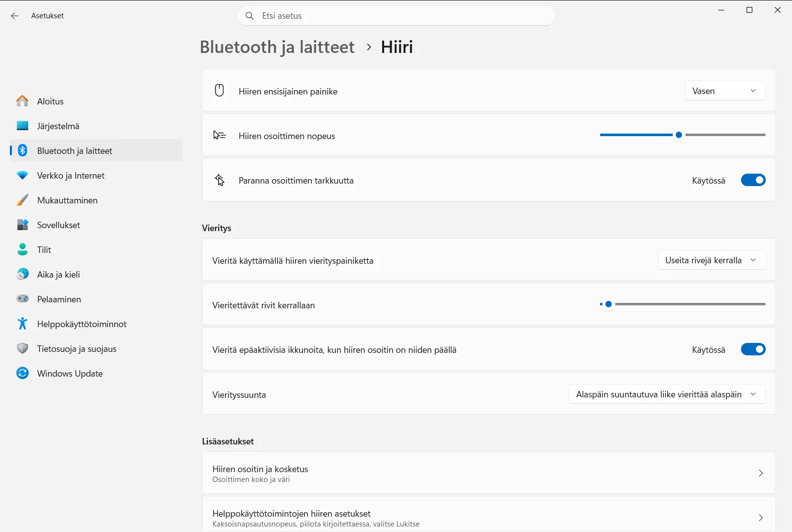Open the Vierityssuunta dropdown

click(667, 394)
